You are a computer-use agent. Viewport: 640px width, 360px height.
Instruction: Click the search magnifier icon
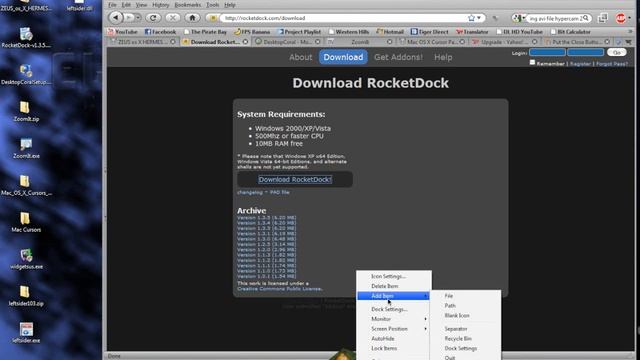click(x=586, y=18)
